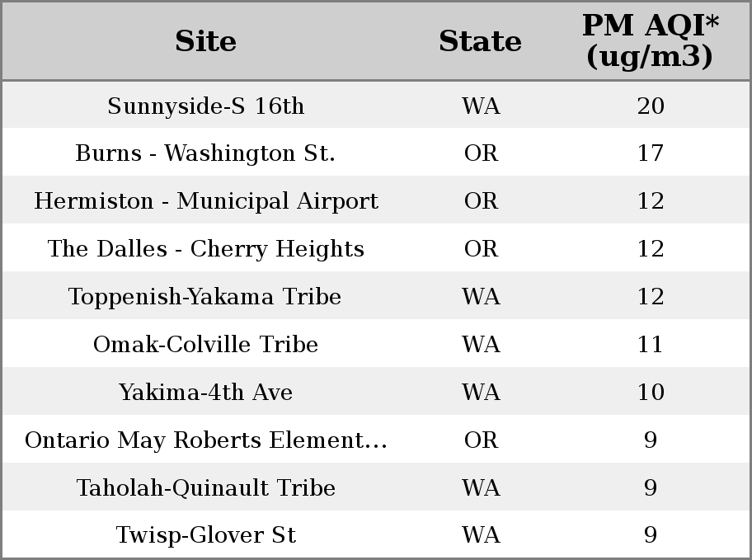Open the Twisp-Glover St site entry
The height and width of the screenshot is (560, 752).
pos(206,535)
